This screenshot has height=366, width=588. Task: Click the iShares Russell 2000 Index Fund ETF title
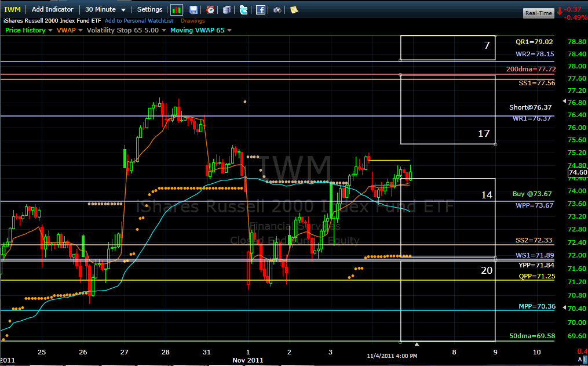(x=52, y=21)
